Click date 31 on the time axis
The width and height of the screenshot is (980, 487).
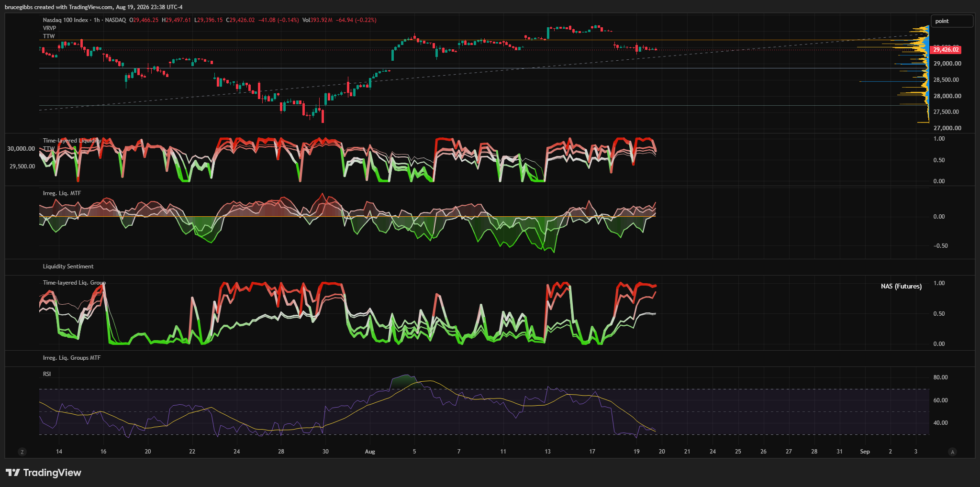click(839, 452)
